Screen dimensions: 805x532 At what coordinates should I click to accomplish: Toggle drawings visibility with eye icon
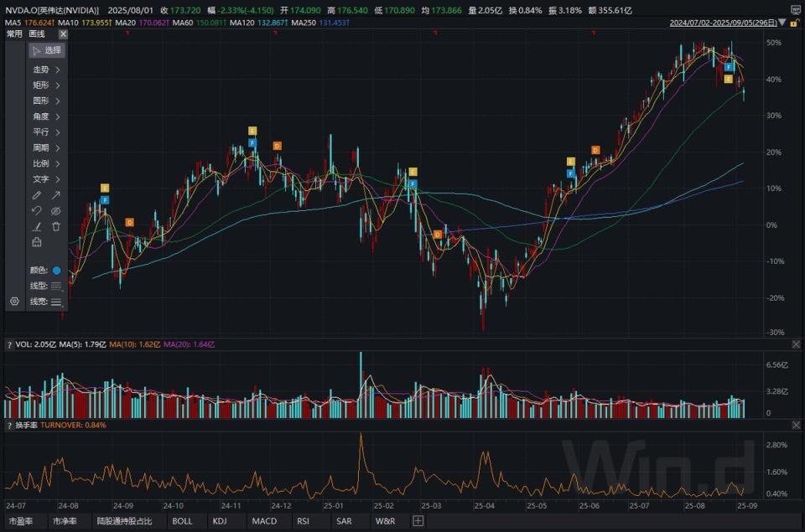tap(56, 211)
